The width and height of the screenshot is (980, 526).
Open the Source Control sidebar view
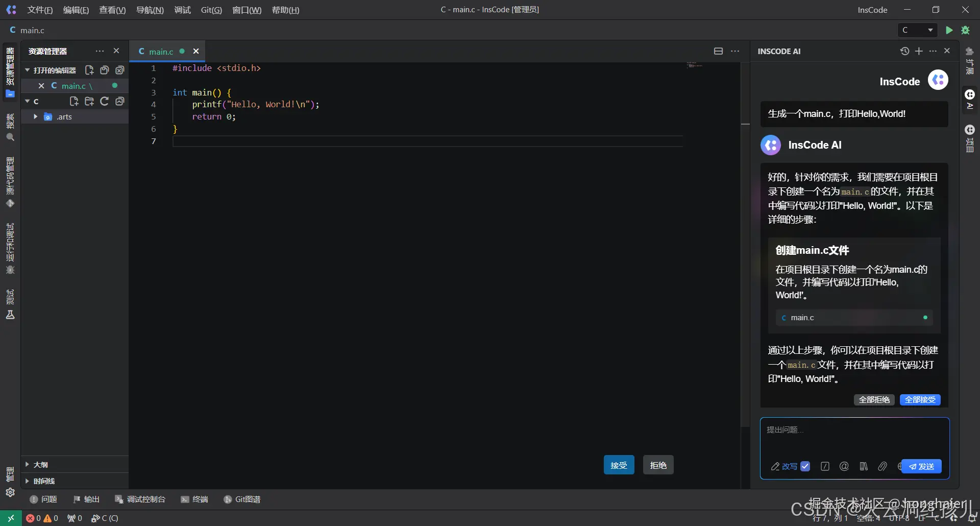point(10,183)
